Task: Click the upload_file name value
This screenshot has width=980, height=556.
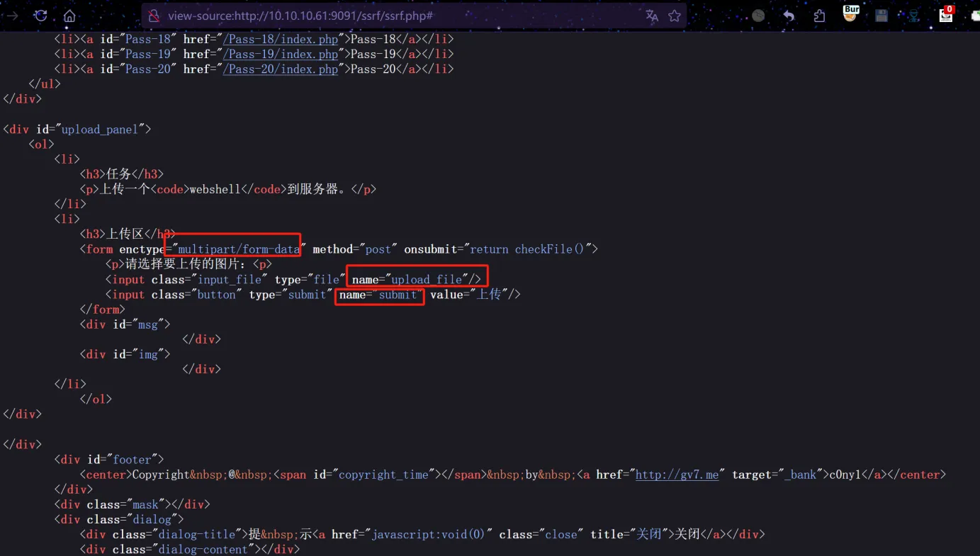Action: click(x=427, y=279)
